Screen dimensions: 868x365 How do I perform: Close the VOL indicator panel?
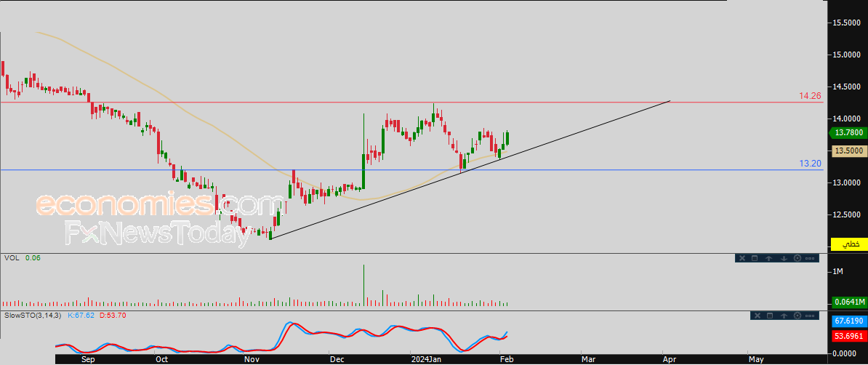pyautogui.click(x=742, y=258)
